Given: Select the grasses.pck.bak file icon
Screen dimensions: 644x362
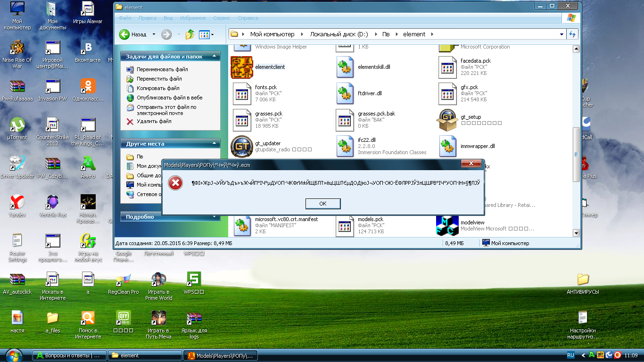Looking at the screenshot, I should point(345,120).
